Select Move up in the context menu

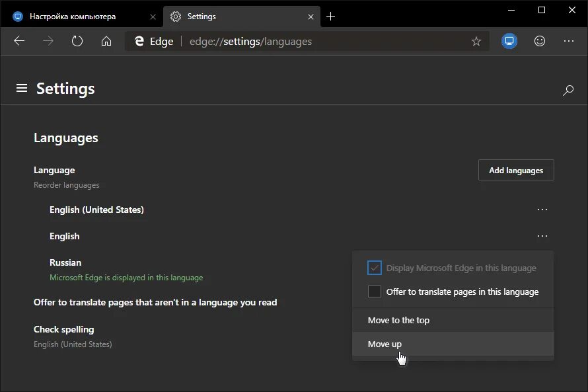(x=453, y=344)
